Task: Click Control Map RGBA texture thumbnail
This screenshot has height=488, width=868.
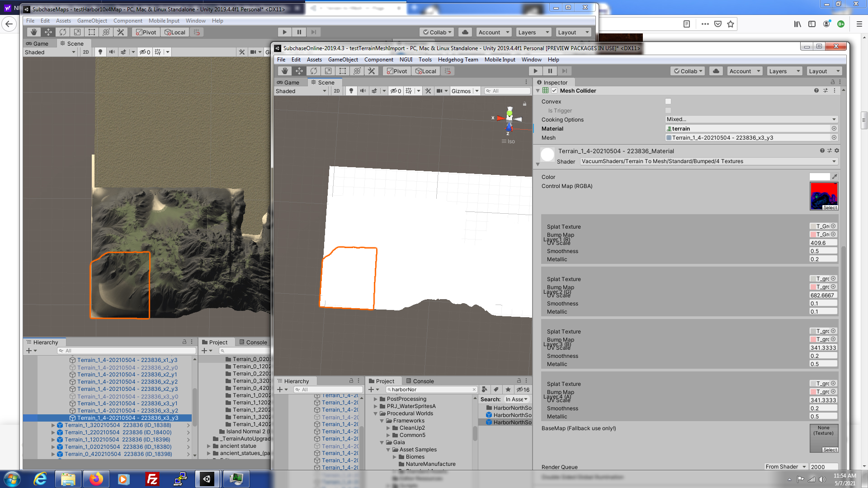Action: click(824, 195)
